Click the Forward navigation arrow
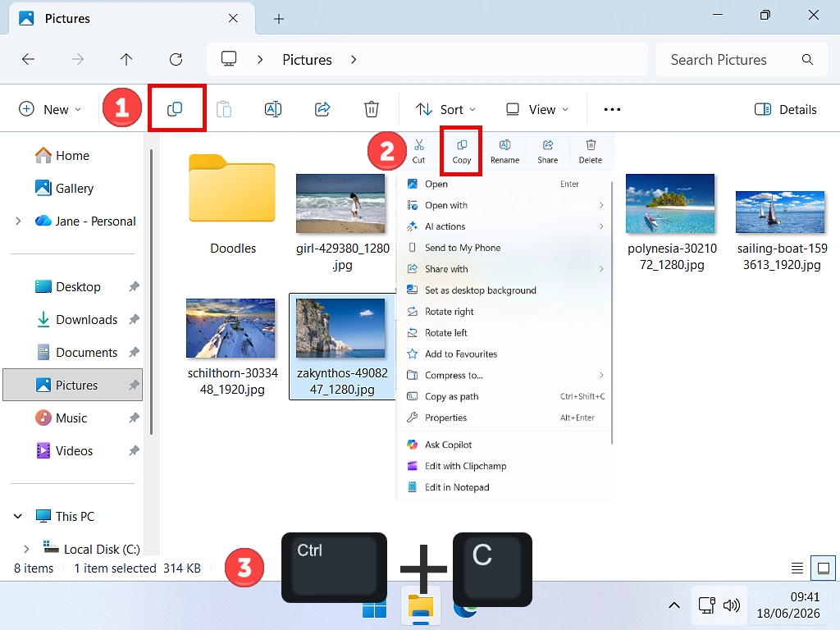Image resolution: width=840 pixels, height=630 pixels. [x=78, y=59]
